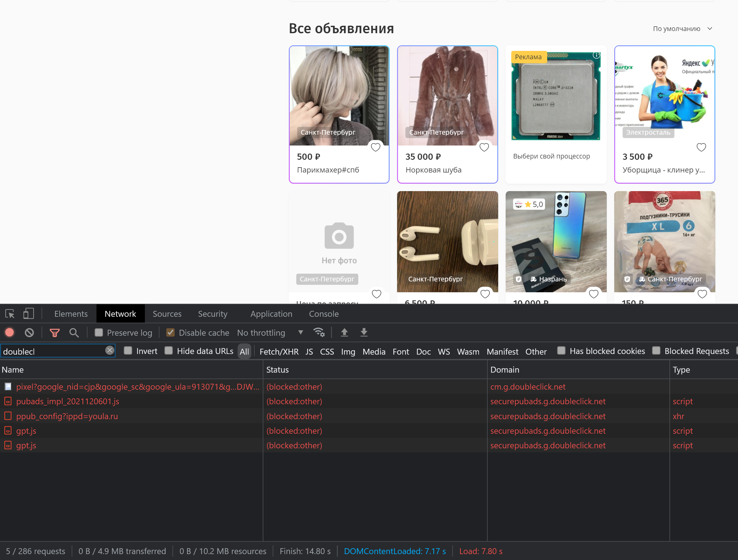The width and height of the screenshot is (738, 560).
Task: Open the network filter bar toggle
Action: 54,333
